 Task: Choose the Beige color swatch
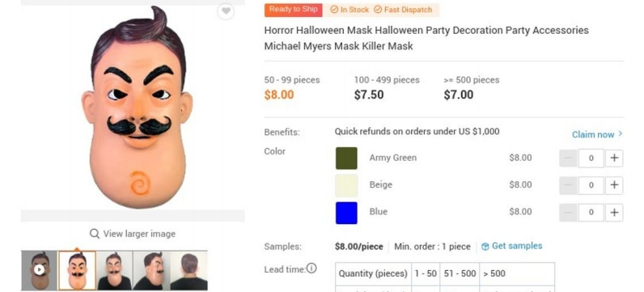tap(346, 185)
